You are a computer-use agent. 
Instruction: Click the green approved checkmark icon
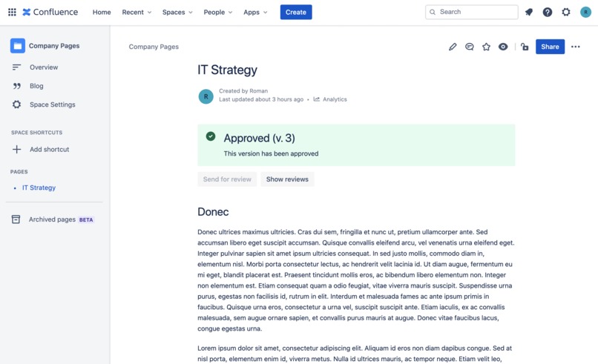click(211, 136)
